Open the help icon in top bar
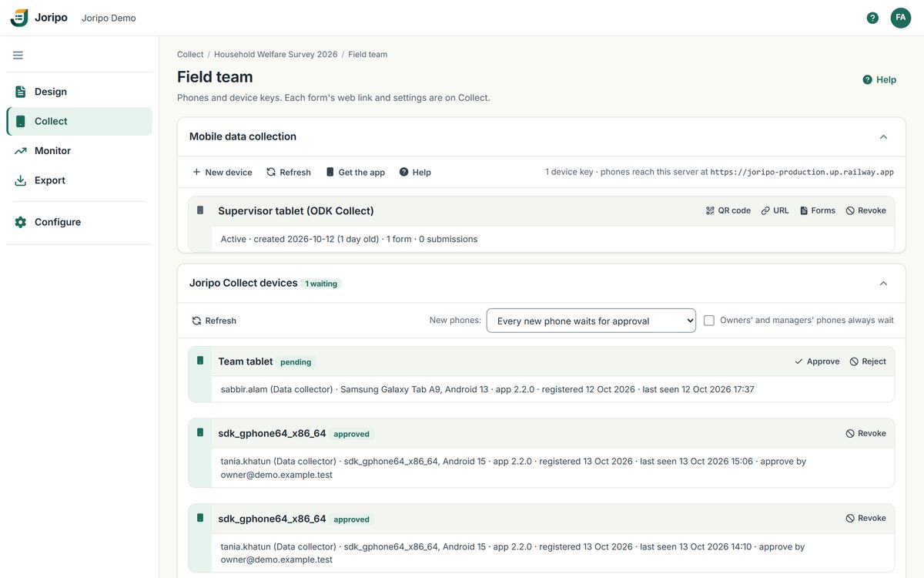 click(x=872, y=18)
